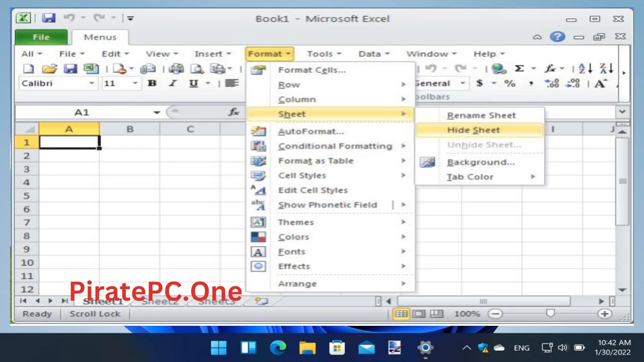Expand the AutoSum dropdown arrow
644x362 pixels.
(x=533, y=69)
